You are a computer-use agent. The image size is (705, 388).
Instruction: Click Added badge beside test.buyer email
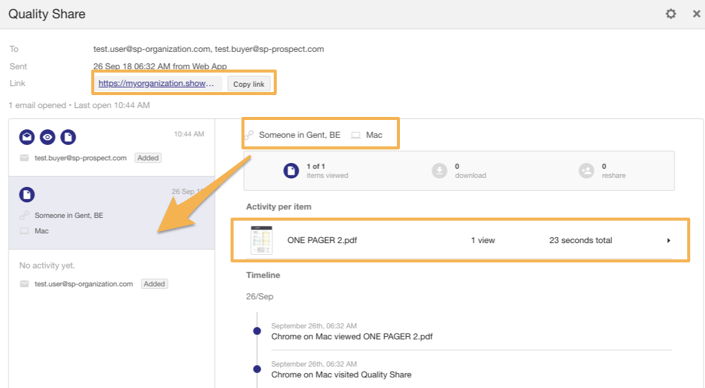click(x=148, y=158)
